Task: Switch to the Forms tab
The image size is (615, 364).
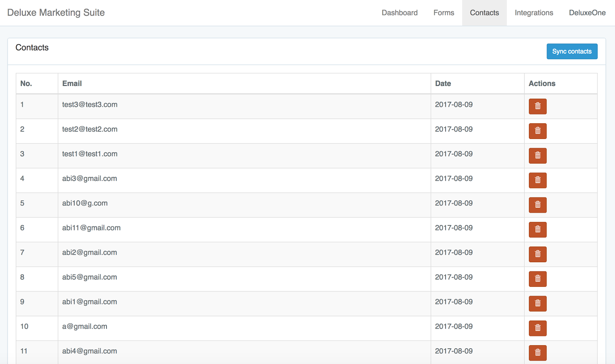Action: [444, 13]
